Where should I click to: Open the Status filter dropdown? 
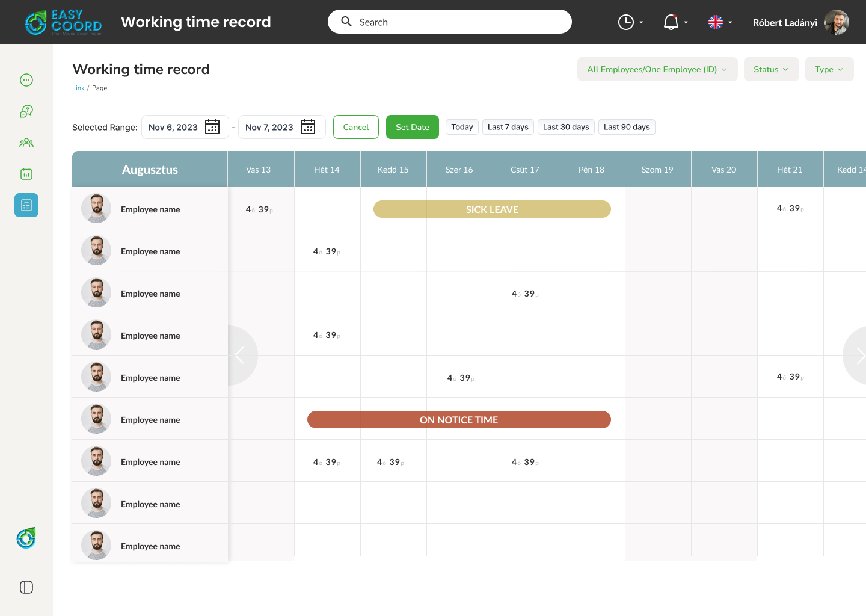click(x=771, y=69)
